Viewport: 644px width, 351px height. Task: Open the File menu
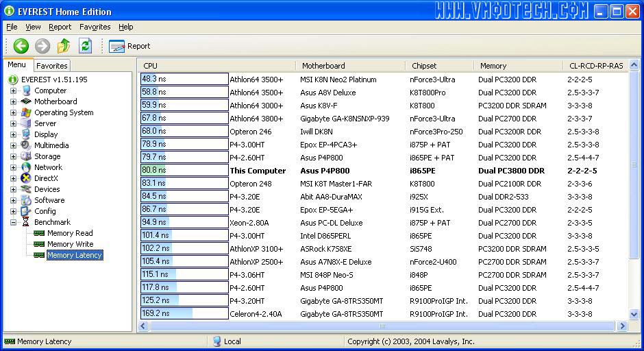click(x=12, y=27)
